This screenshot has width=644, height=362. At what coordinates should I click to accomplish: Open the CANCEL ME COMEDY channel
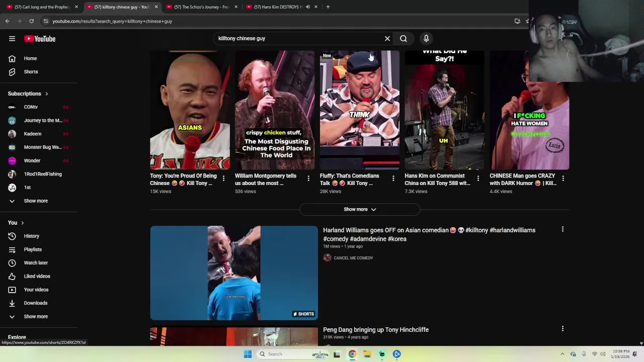[x=353, y=258]
